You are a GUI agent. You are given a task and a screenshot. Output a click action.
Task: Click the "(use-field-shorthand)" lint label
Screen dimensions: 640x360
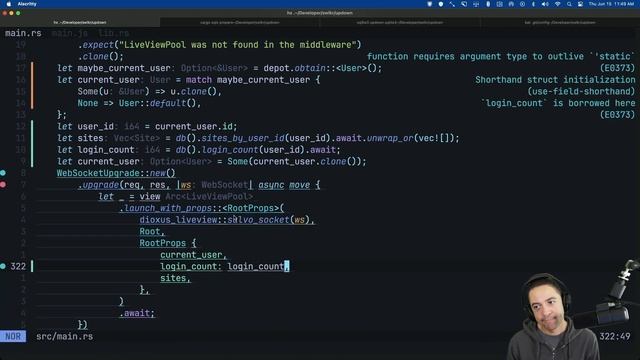[x=581, y=91]
